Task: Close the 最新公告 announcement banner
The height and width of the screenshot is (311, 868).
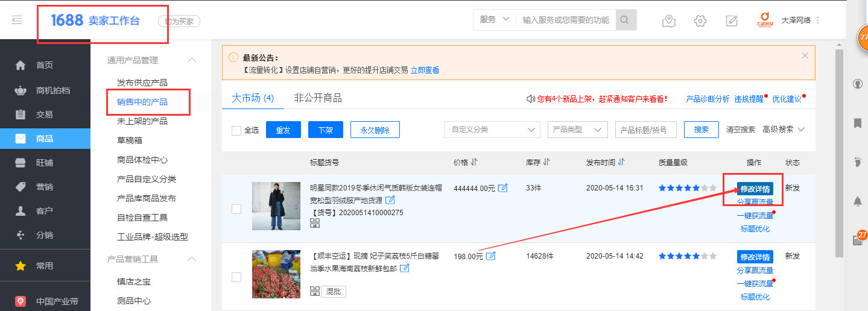Action: click(805, 55)
